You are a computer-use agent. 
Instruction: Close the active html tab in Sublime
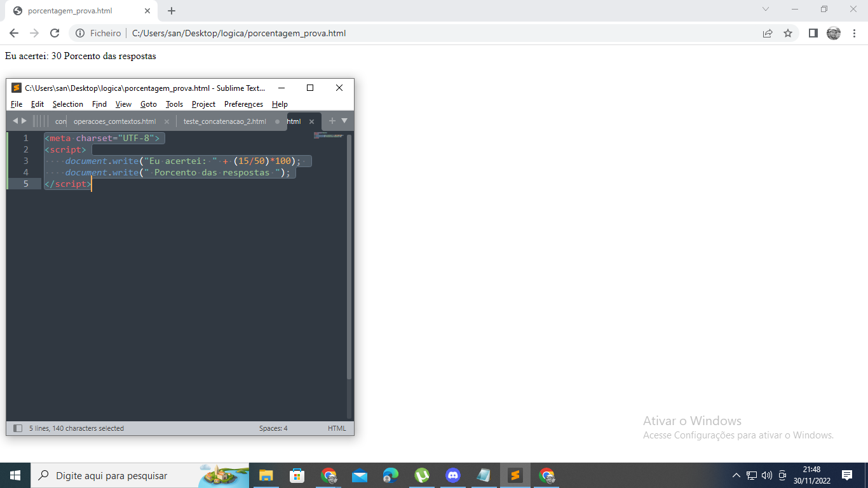[x=311, y=121]
